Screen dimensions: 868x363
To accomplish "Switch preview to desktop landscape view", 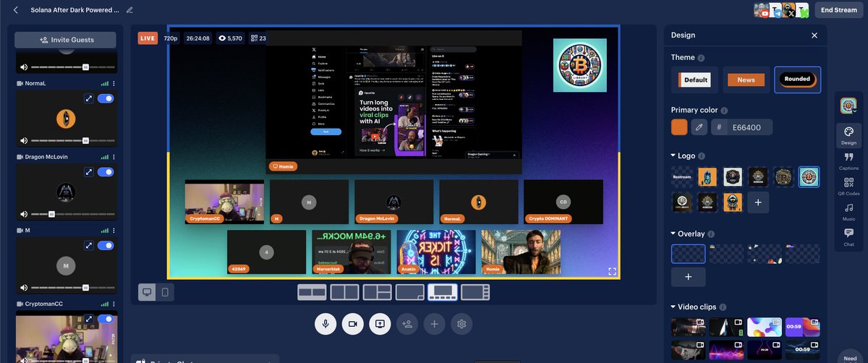I will tap(148, 292).
